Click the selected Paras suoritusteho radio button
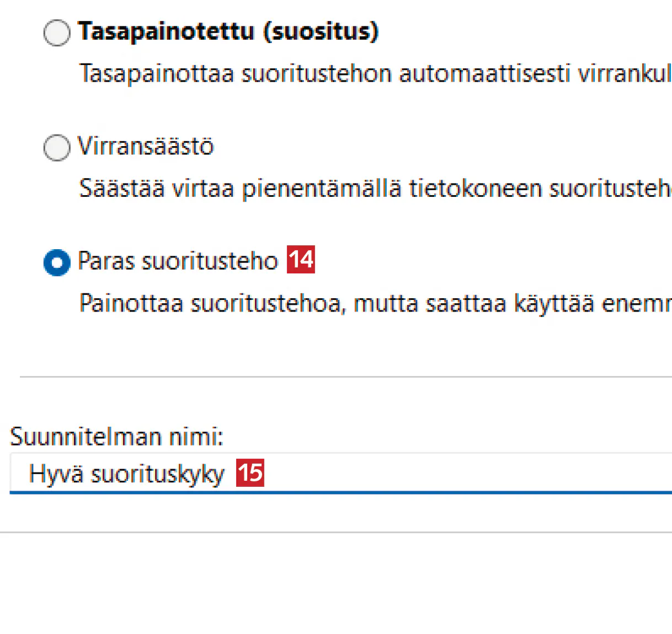Image resolution: width=672 pixels, height=634 pixels. click(x=57, y=262)
